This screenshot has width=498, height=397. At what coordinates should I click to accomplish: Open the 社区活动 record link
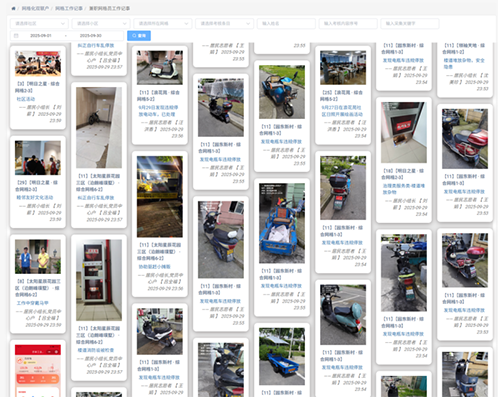point(26,99)
